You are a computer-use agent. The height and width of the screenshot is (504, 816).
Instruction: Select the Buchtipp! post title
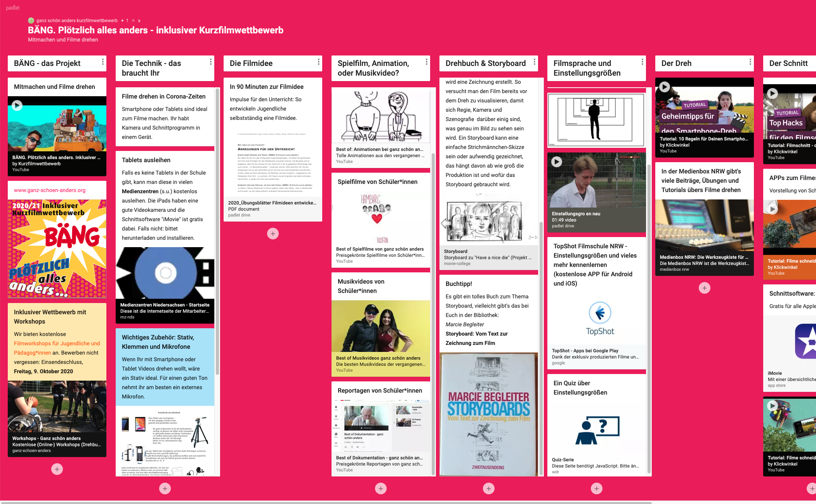point(459,284)
